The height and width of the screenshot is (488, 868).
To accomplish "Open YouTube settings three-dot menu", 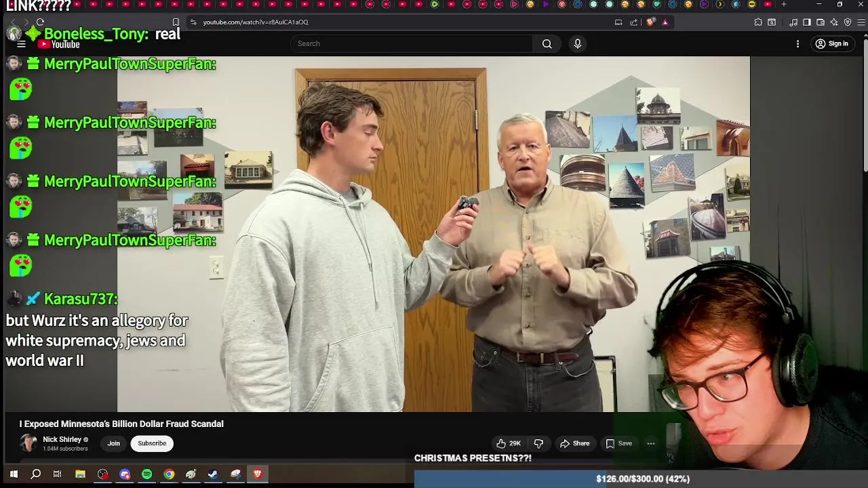I will [797, 43].
